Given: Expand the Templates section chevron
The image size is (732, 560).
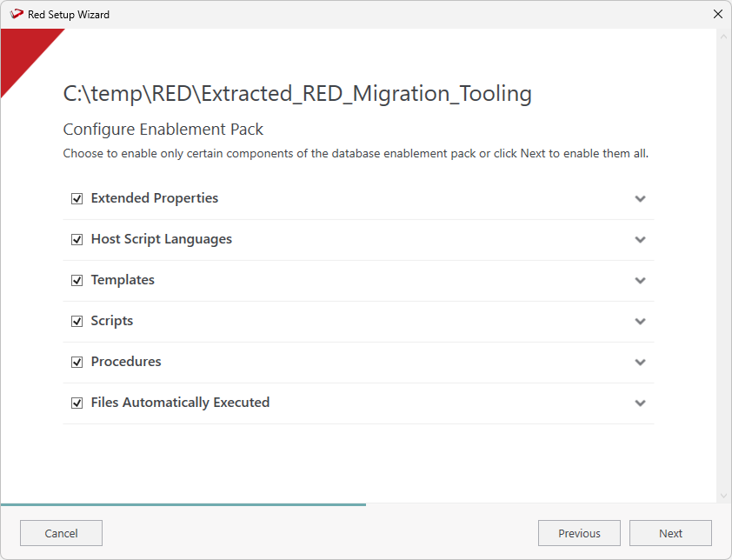Looking at the screenshot, I should tap(640, 281).
